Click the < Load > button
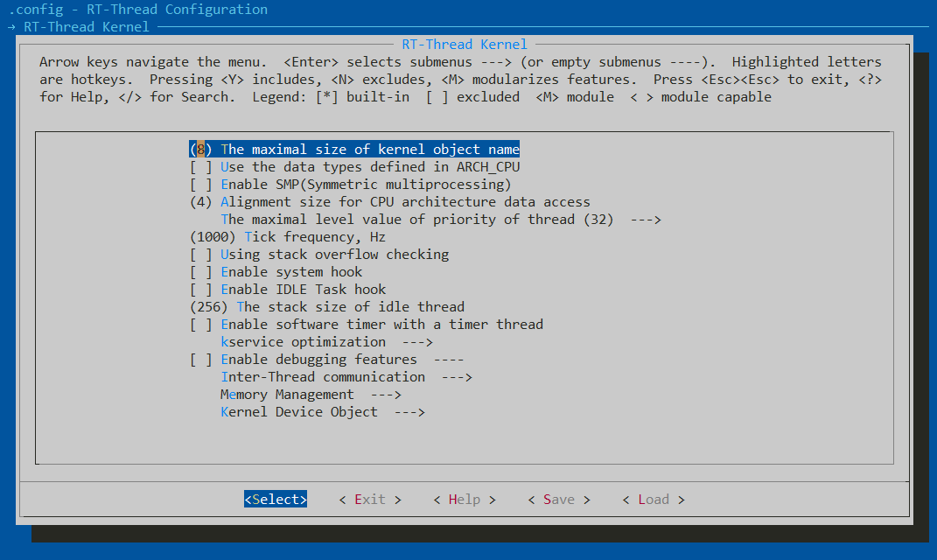The height and width of the screenshot is (560, 937). (x=654, y=499)
